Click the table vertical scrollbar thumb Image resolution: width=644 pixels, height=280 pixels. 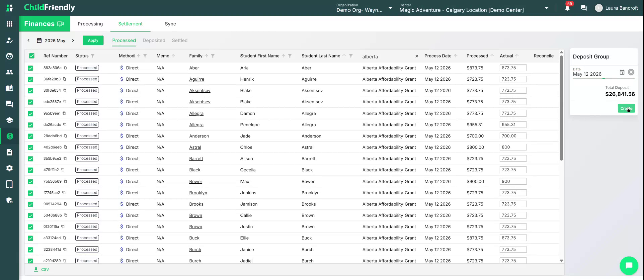click(x=561, y=108)
